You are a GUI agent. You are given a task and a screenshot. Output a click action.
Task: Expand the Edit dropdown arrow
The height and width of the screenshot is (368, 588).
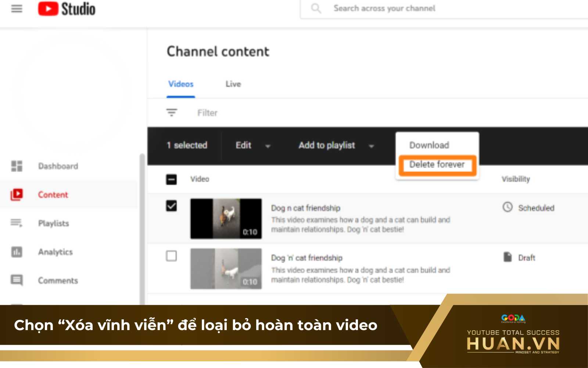tap(268, 146)
